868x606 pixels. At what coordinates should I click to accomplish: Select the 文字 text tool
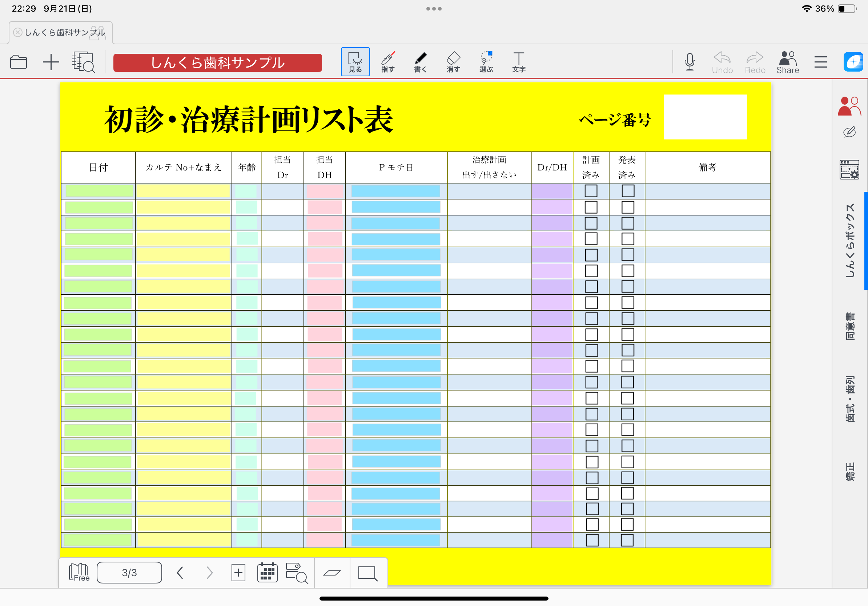(518, 62)
